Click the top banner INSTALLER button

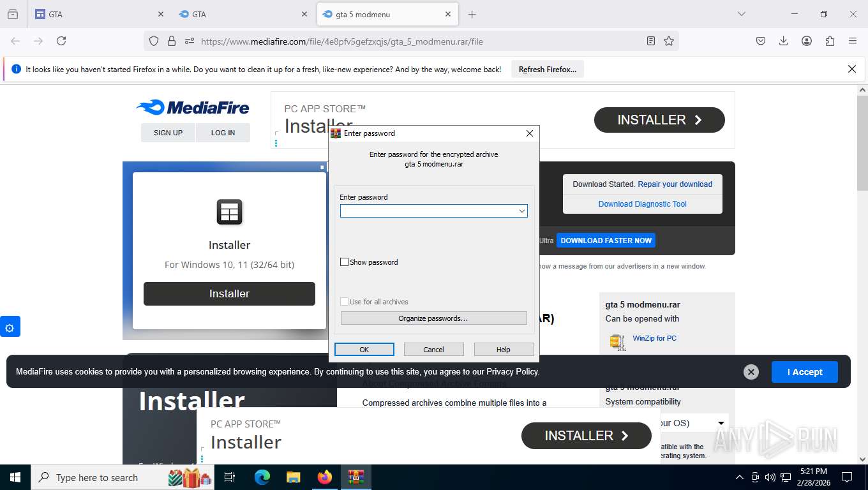coord(659,120)
